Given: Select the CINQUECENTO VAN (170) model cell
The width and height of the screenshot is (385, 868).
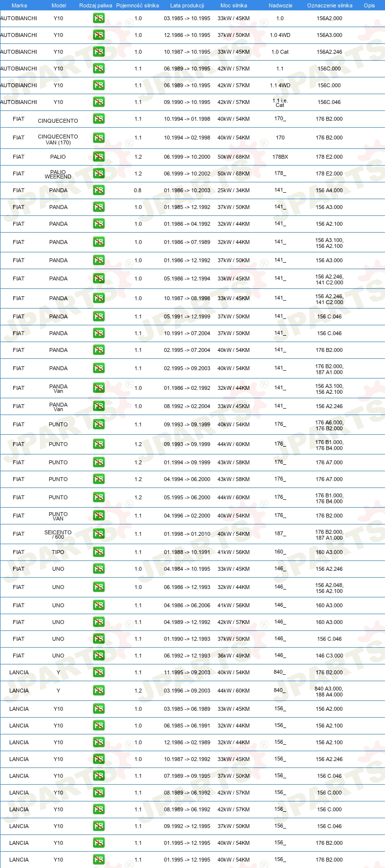Looking at the screenshot, I should 58,139.
